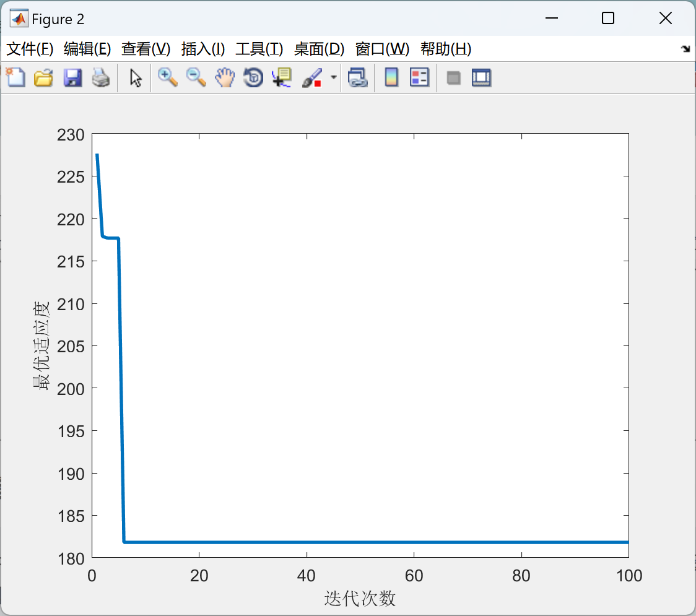The height and width of the screenshot is (616, 696).
Task: Click the x-axis tick label 100
Action: [629, 576]
